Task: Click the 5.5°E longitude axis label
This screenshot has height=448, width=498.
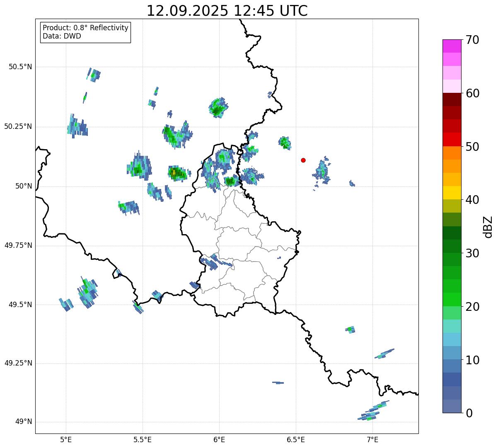Action: coord(143,439)
